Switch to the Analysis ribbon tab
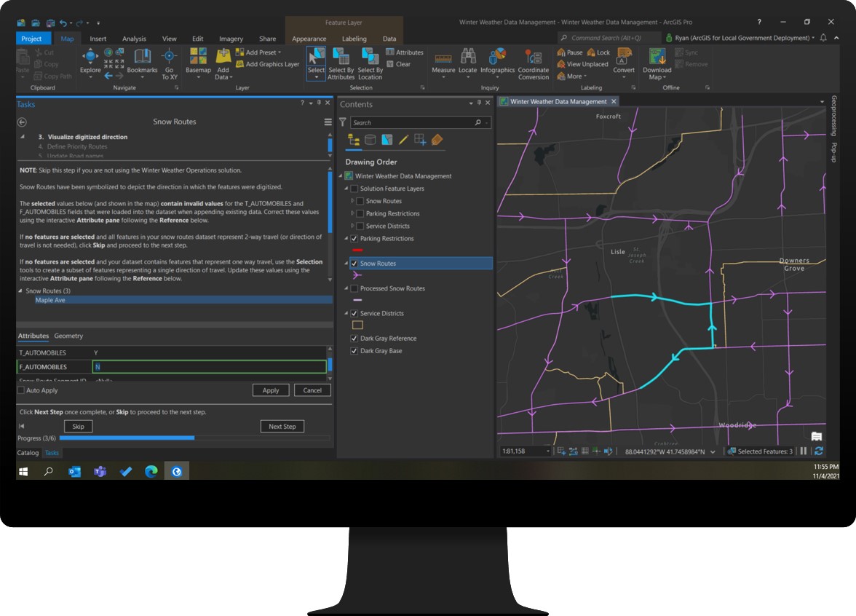The width and height of the screenshot is (856, 616). tap(137, 39)
